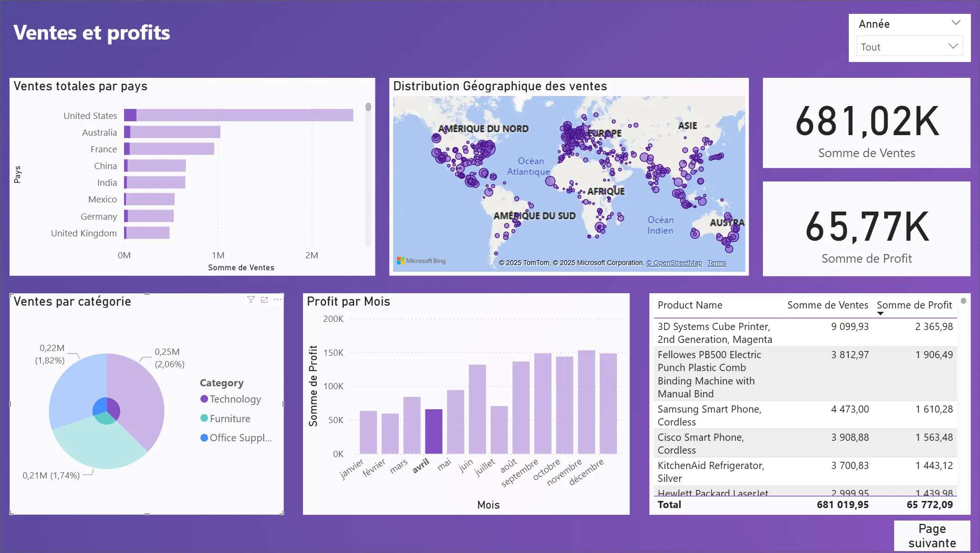Click the sort arrow under Somme de Profit
This screenshot has height=553, width=980.
coord(880,313)
